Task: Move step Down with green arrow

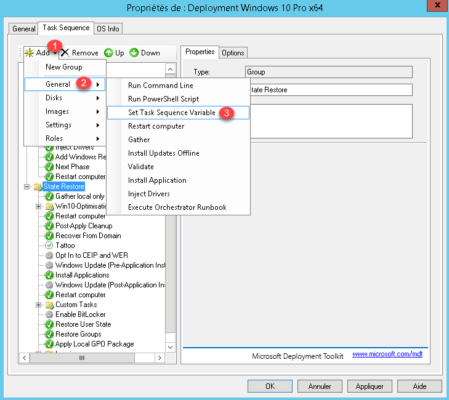Action: pyautogui.click(x=145, y=53)
